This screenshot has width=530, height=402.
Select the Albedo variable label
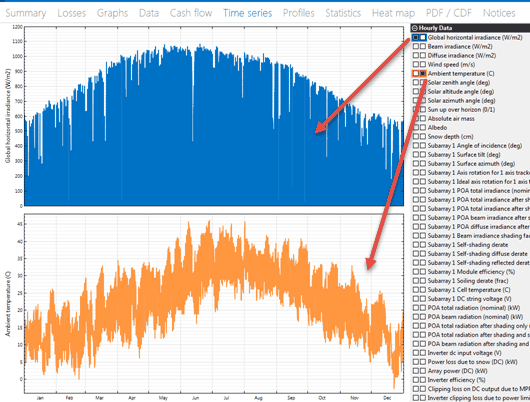[437, 127]
